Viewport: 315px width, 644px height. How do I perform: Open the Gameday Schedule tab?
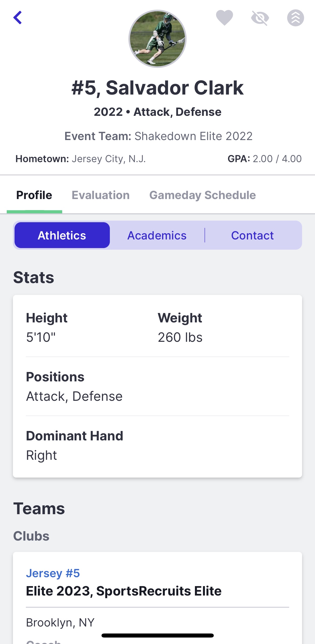202,195
